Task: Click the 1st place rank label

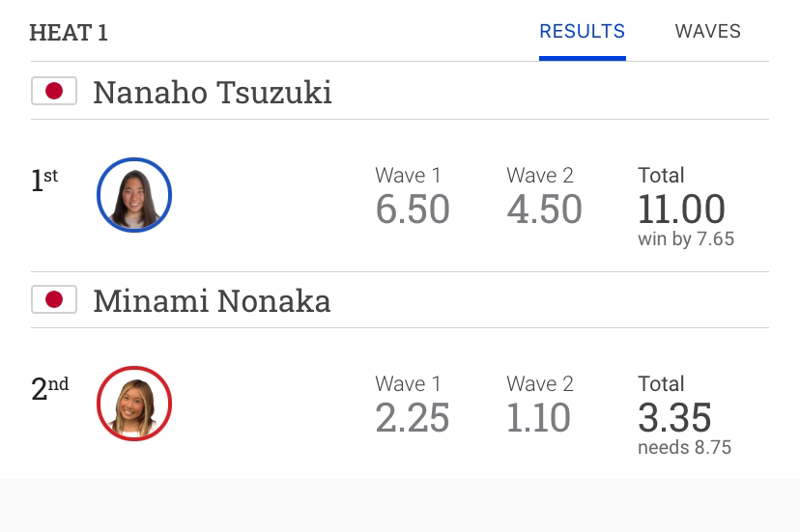Action: click(x=44, y=180)
